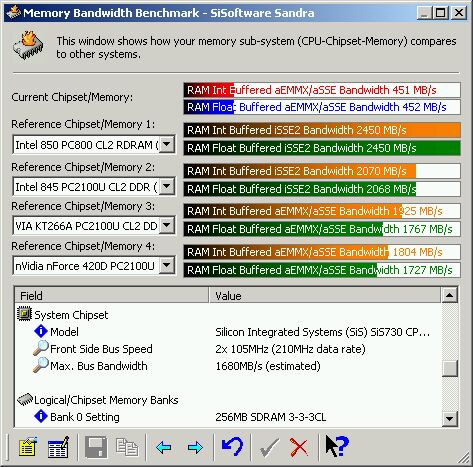The width and height of the screenshot is (473, 467).
Task: Click the grey checkmark OK icon
Action: (x=269, y=447)
